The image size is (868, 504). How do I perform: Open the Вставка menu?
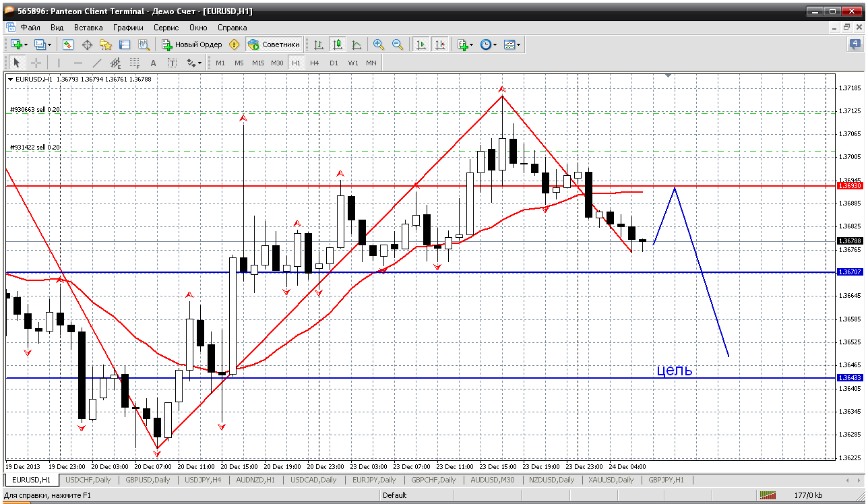pyautogui.click(x=88, y=28)
